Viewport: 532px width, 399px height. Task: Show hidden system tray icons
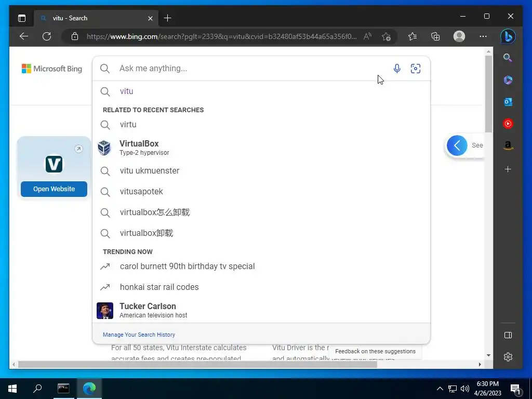(x=440, y=389)
